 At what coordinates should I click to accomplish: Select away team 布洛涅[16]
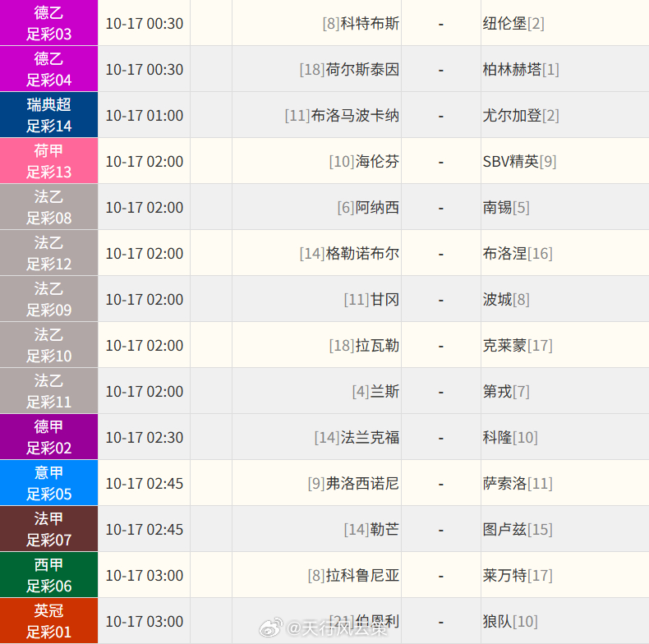tap(518, 253)
